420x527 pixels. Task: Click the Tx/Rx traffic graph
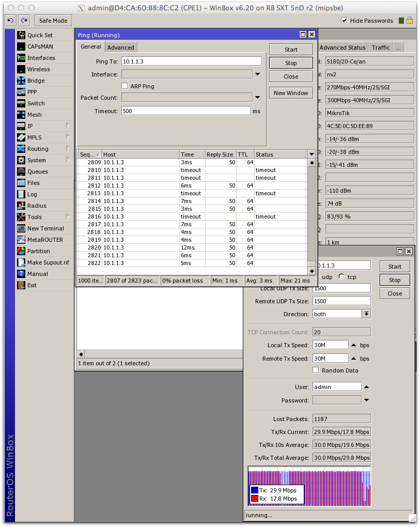(x=309, y=486)
